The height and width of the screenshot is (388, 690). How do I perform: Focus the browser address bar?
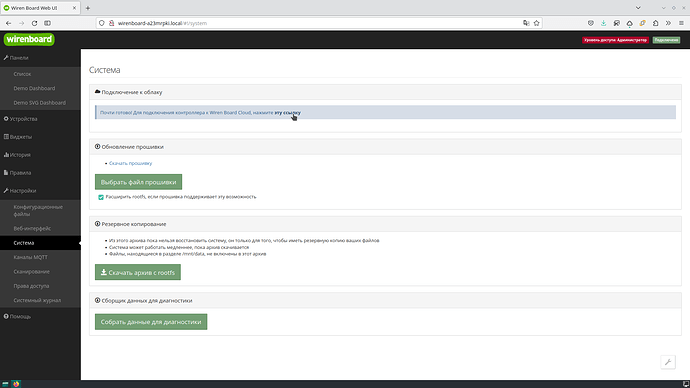pyautogui.click(x=319, y=23)
